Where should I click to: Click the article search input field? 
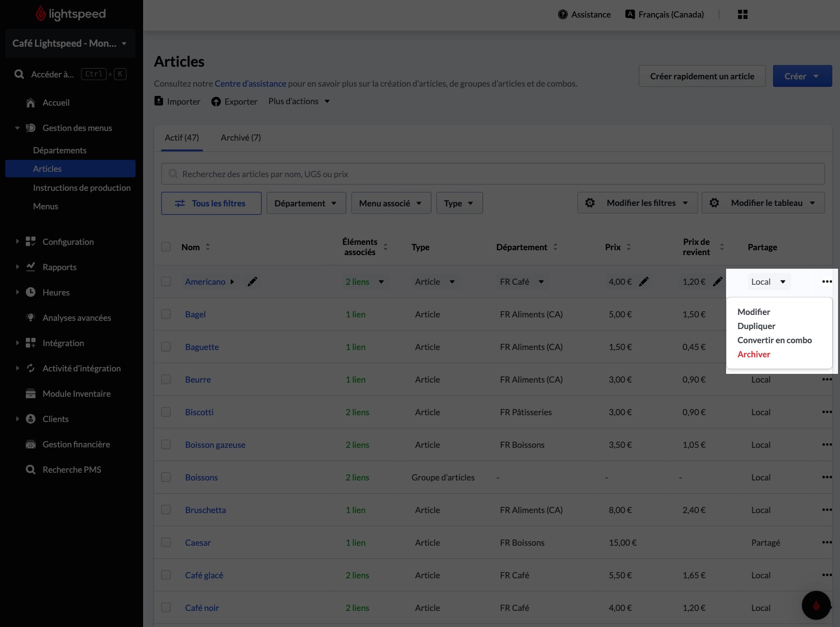[x=493, y=174]
